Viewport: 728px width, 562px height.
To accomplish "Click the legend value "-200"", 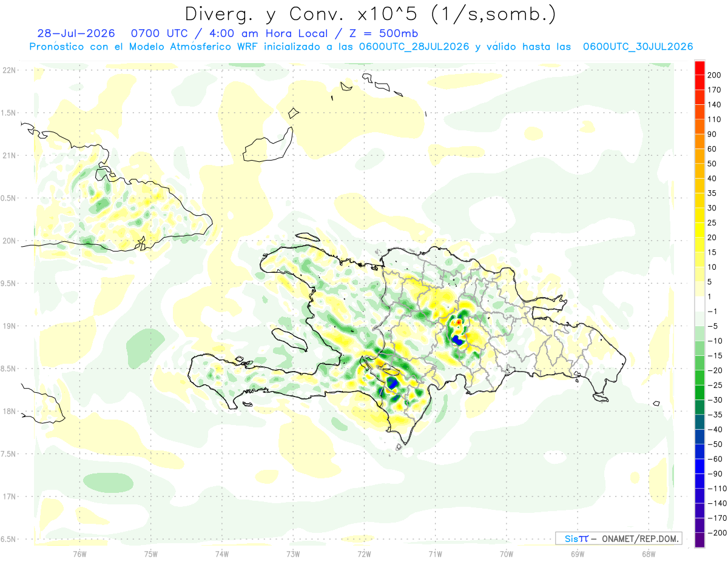I will 718,533.
